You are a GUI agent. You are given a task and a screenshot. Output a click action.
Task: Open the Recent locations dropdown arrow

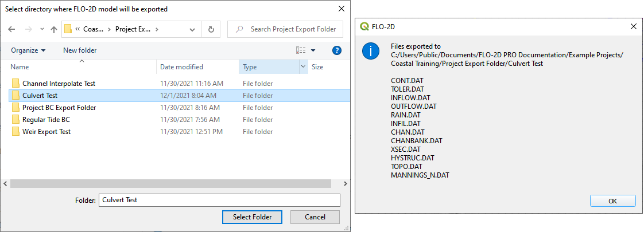tap(42, 29)
